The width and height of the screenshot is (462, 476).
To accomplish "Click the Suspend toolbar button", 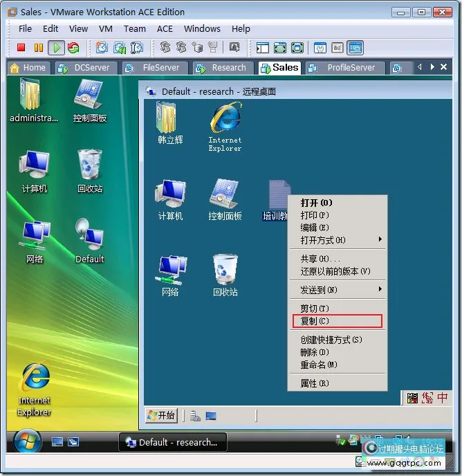I will click(39, 48).
